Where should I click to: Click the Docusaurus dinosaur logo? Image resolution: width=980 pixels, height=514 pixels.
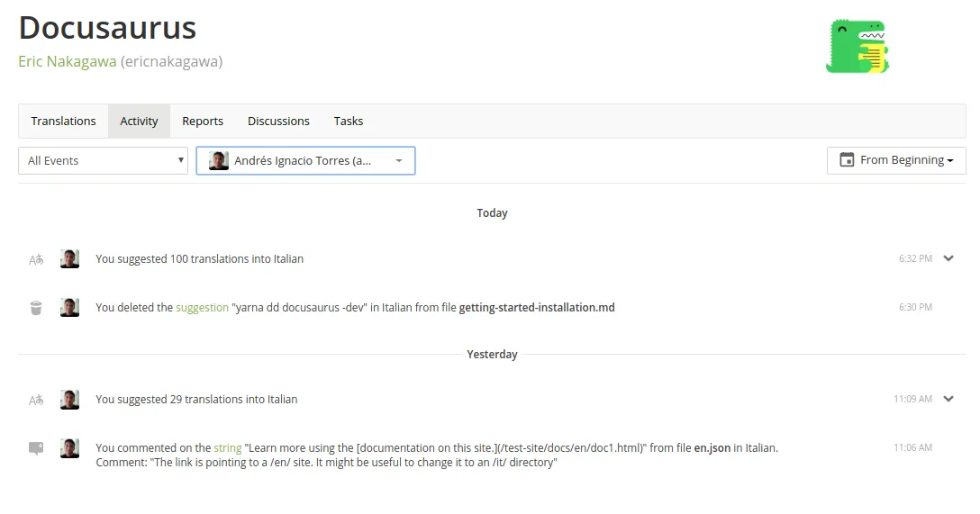click(857, 46)
